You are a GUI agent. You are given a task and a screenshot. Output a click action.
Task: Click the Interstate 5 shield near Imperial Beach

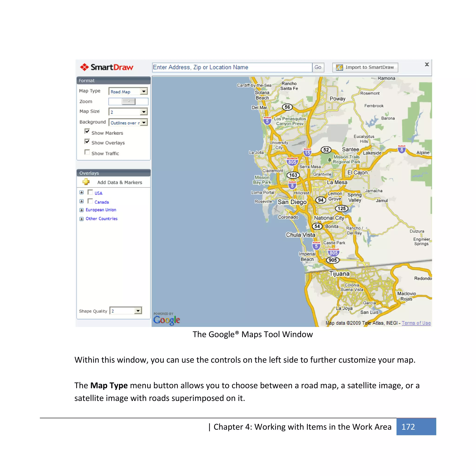(x=316, y=246)
